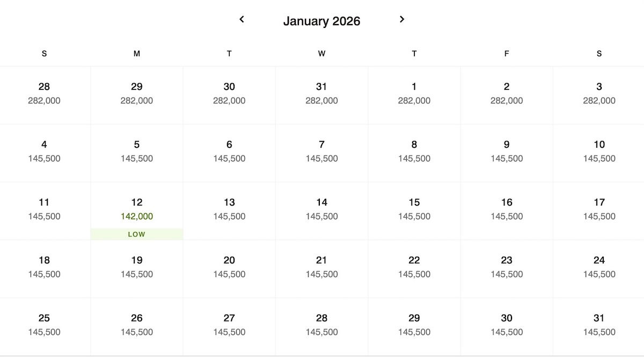Select January 14 date cell
The width and height of the screenshot is (644, 357).
click(321, 209)
